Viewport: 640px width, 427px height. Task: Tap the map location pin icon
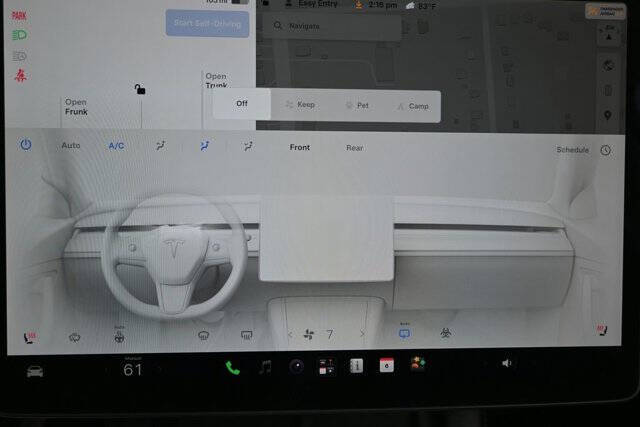[x=608, y=116]
